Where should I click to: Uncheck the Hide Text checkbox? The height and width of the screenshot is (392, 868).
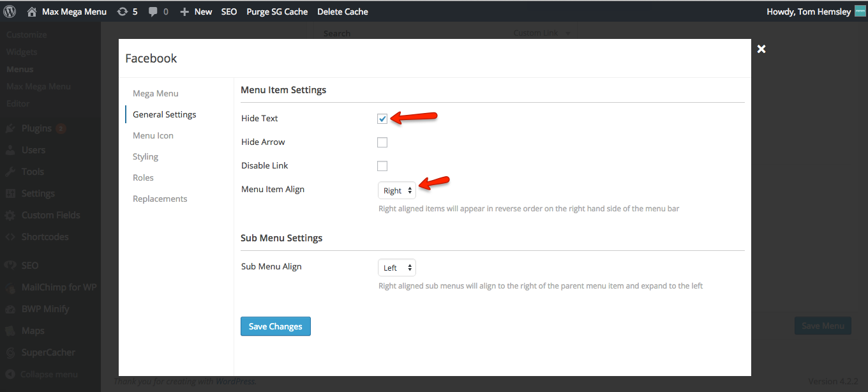pyautogui.click(x=382, y=119)
